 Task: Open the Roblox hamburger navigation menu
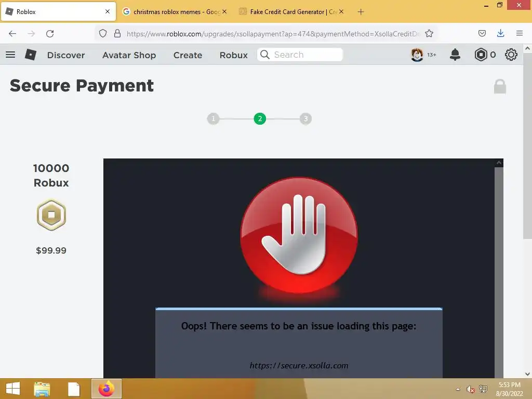[x=10, y=55]
